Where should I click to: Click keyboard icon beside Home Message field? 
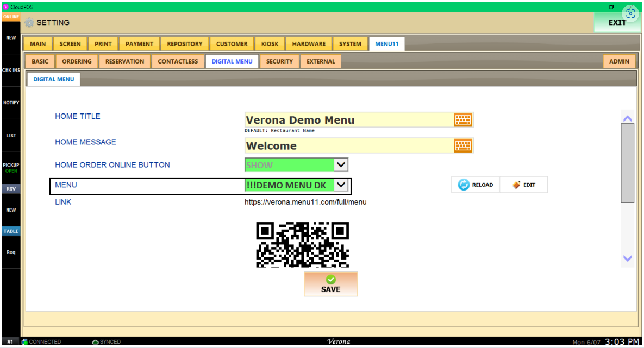(x=463, y=145)
